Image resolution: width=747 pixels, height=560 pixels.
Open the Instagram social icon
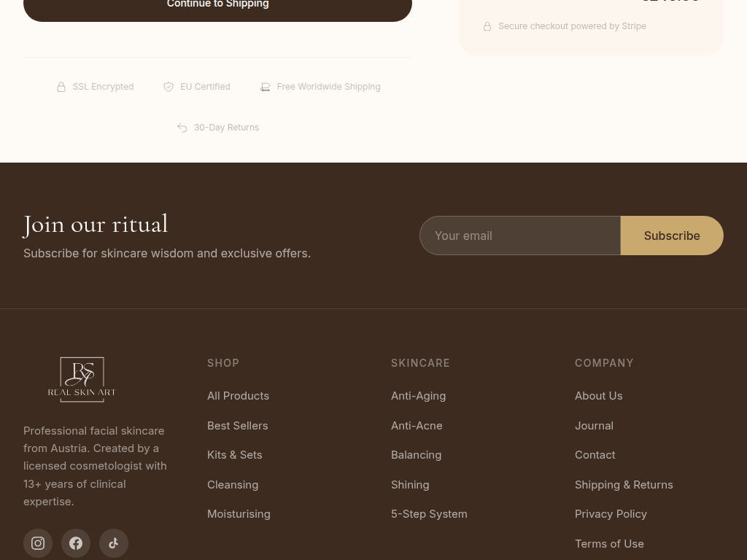coord(38,543)
